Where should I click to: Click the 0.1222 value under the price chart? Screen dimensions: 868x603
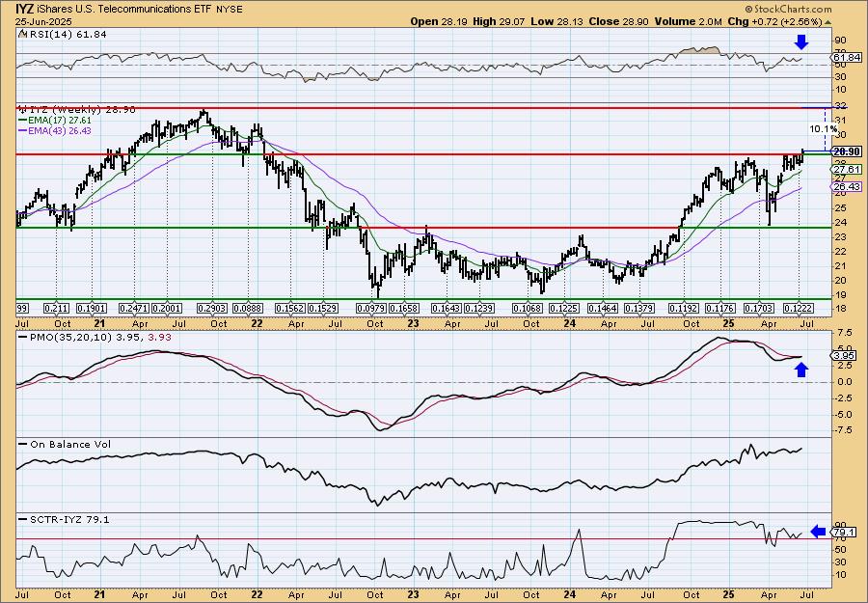click(799, 309)
